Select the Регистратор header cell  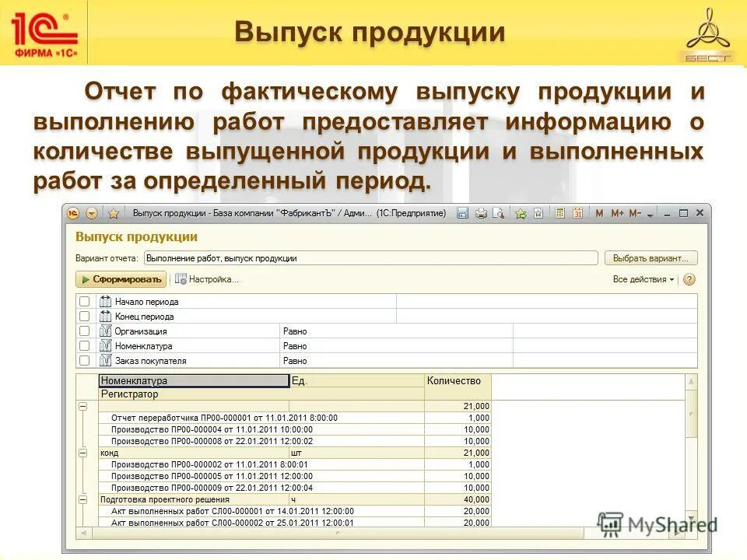coord(261,394)
